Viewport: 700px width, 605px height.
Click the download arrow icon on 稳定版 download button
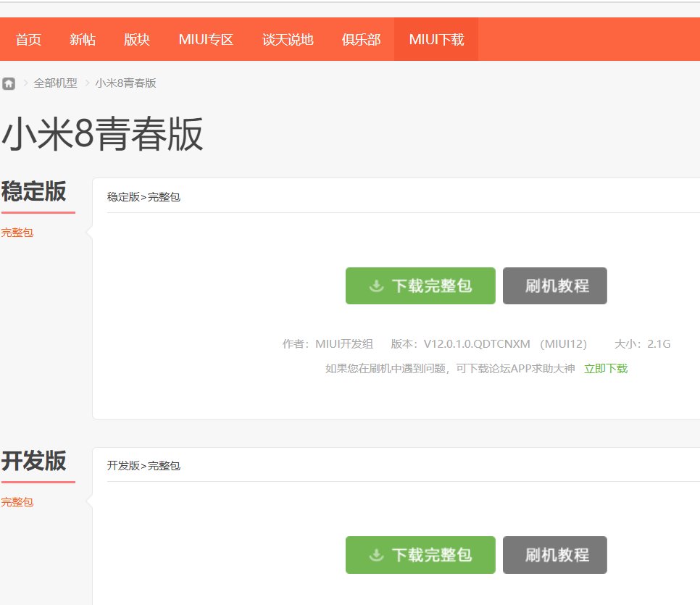coord(375,285)
